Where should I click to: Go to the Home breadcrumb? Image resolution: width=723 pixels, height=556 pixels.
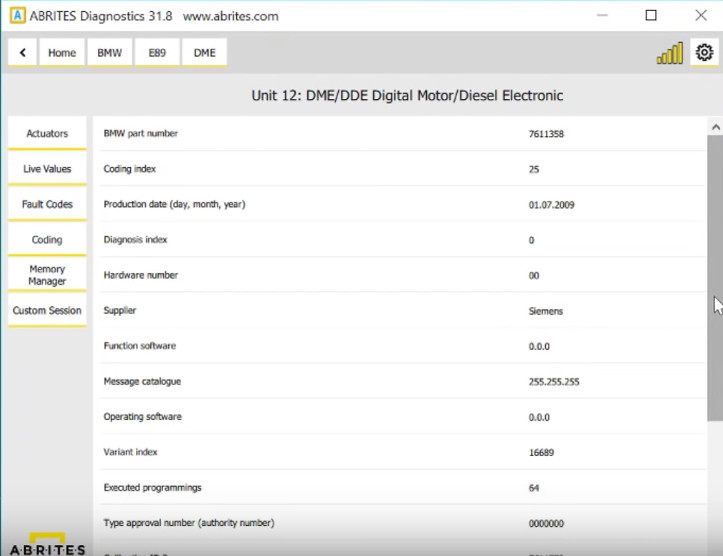[62, 53]
